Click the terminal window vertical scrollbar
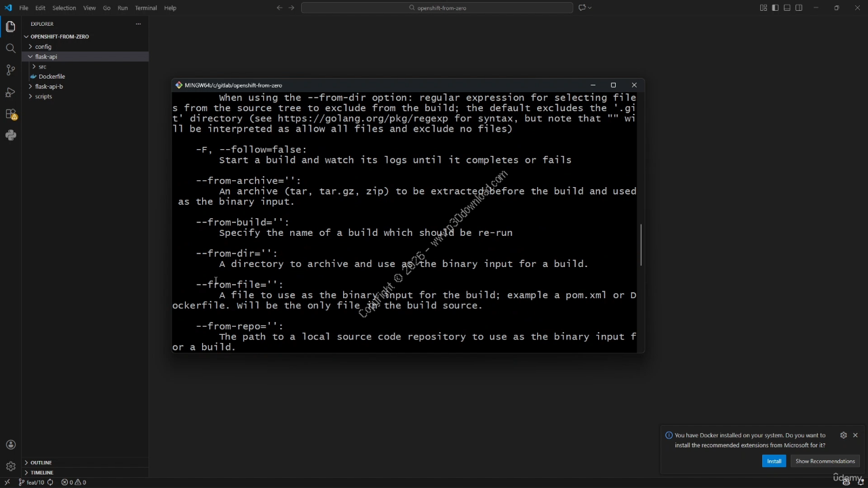 coord(640,245)
